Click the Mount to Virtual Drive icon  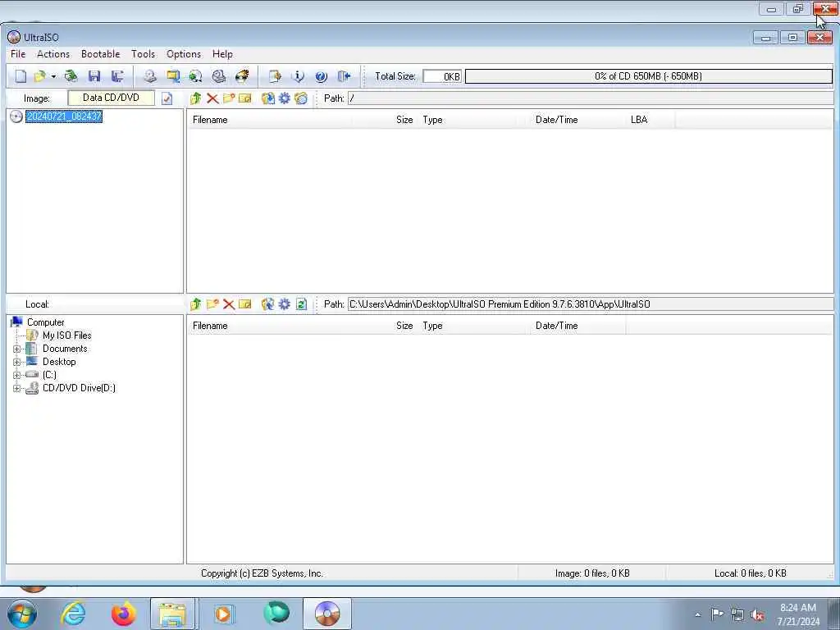(x=218, y=76)
